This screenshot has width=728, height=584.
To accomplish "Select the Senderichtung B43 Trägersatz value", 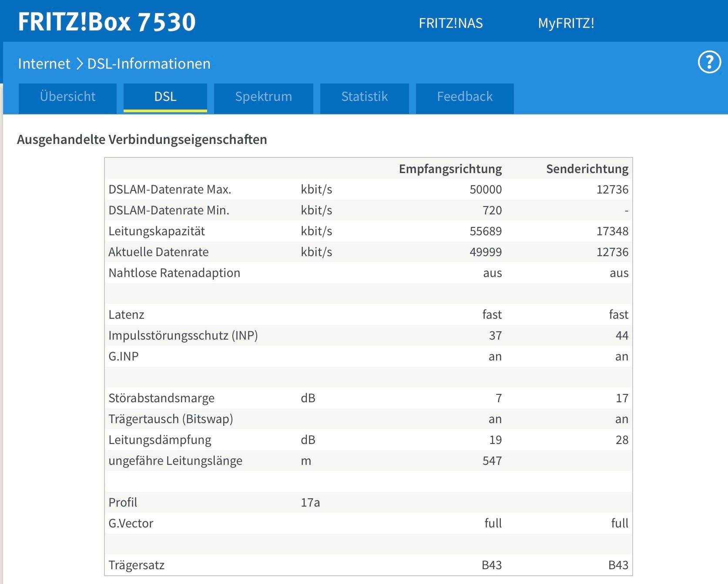I will pyautogui.click(x=618, y=565).
